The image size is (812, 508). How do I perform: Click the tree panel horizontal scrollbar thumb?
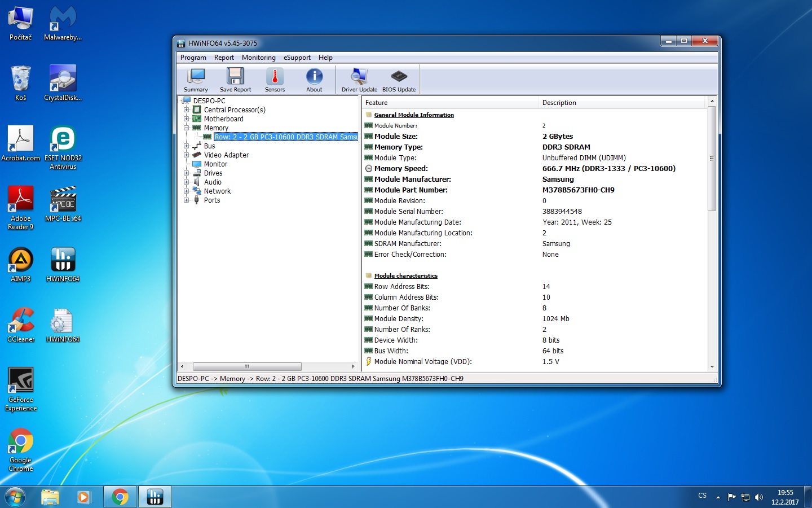coord(246,366)
